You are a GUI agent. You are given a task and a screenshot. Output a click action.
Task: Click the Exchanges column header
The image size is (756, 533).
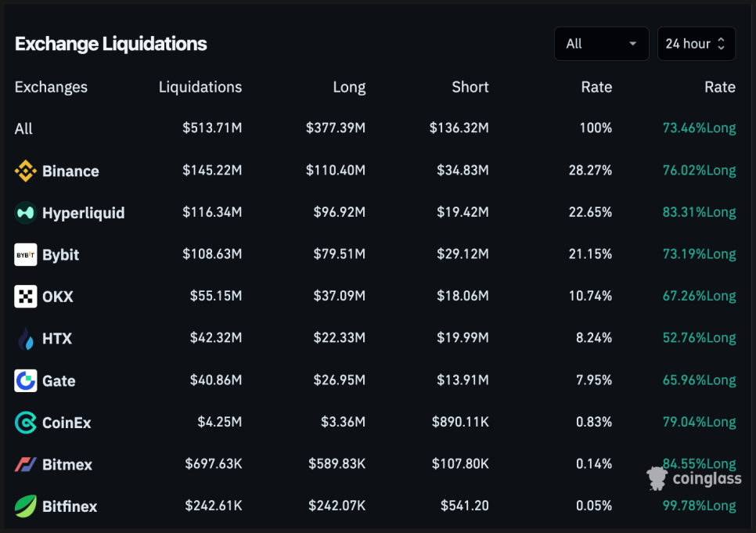click(51, 87)
